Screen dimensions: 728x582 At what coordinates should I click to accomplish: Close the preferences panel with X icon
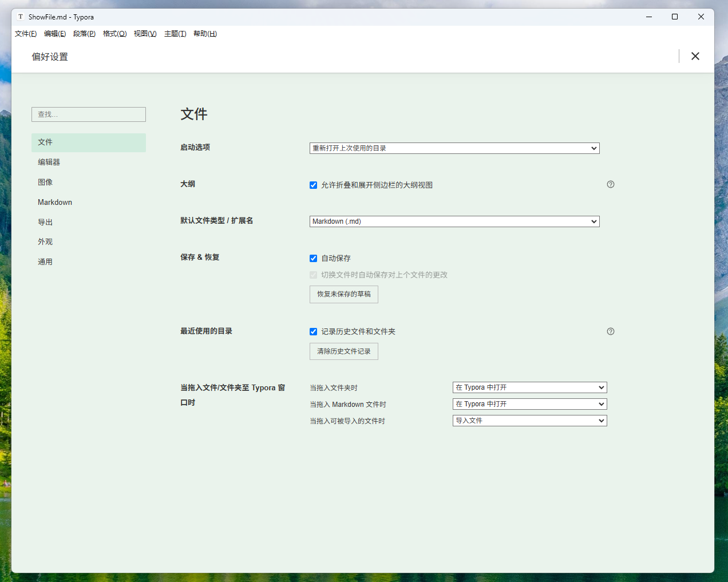click(695, 56)
